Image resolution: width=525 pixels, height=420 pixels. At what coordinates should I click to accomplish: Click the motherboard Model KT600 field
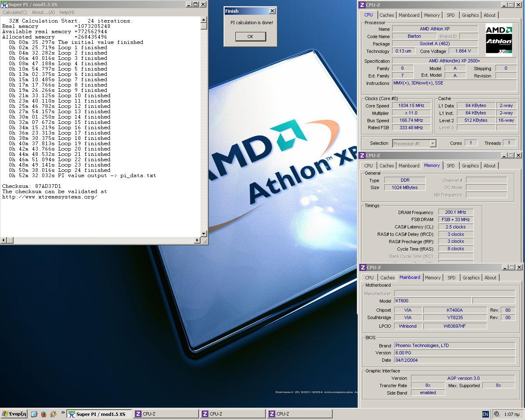(x=432, y=301)
